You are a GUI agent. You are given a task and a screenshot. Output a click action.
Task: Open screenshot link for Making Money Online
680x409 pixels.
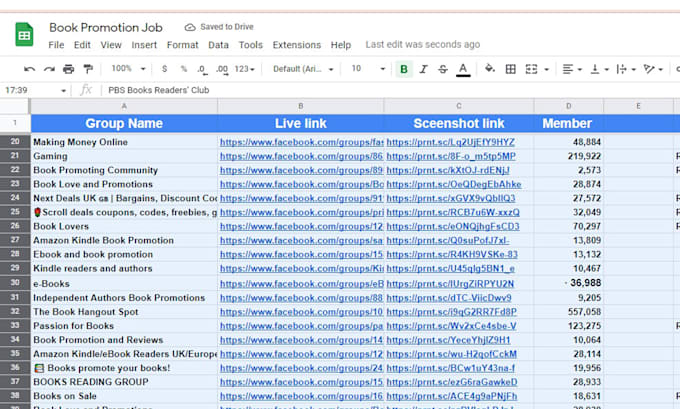click(451, 142)
